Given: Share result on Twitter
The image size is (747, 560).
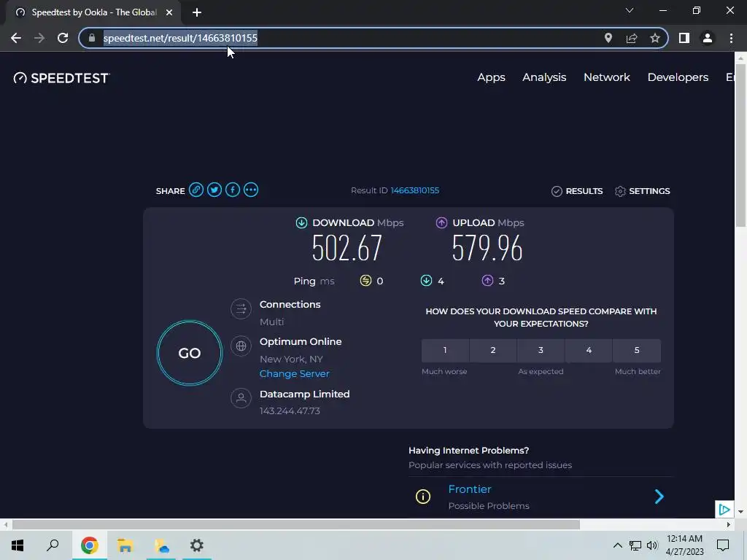Looking at the screenshot, I should point(214,190).
